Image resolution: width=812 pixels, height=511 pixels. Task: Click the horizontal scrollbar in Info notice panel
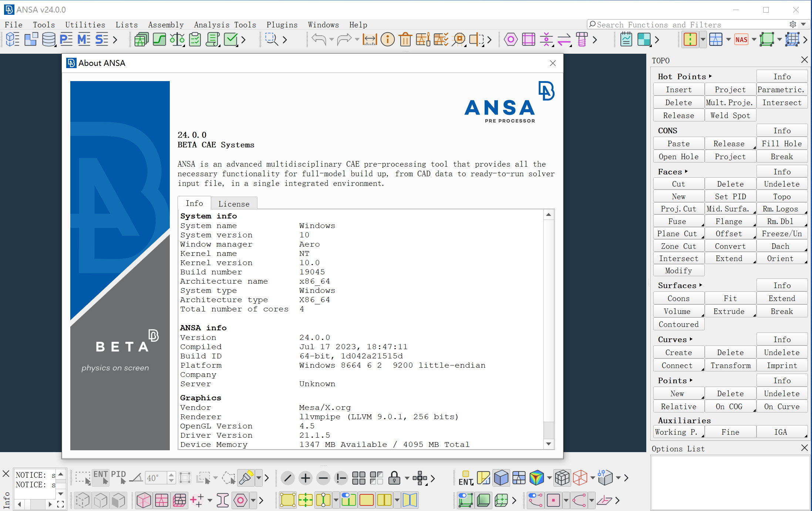coord(35,504)
